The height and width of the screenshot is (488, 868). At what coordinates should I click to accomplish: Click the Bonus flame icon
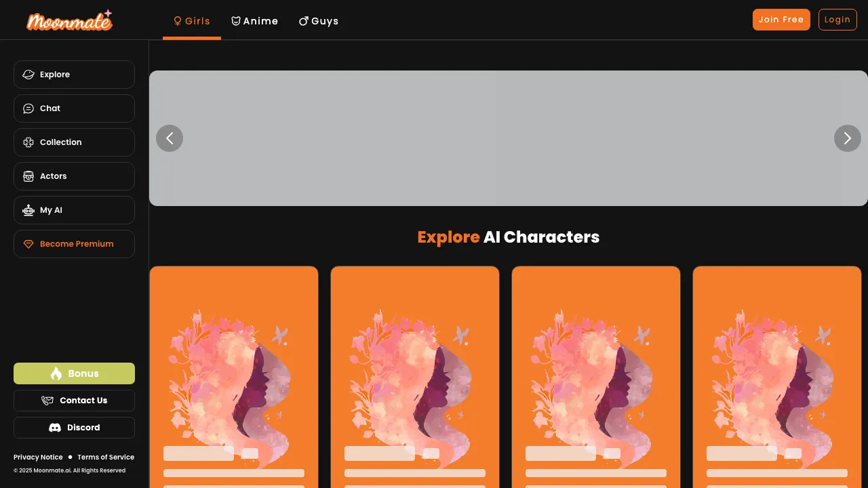coord(56,373)
